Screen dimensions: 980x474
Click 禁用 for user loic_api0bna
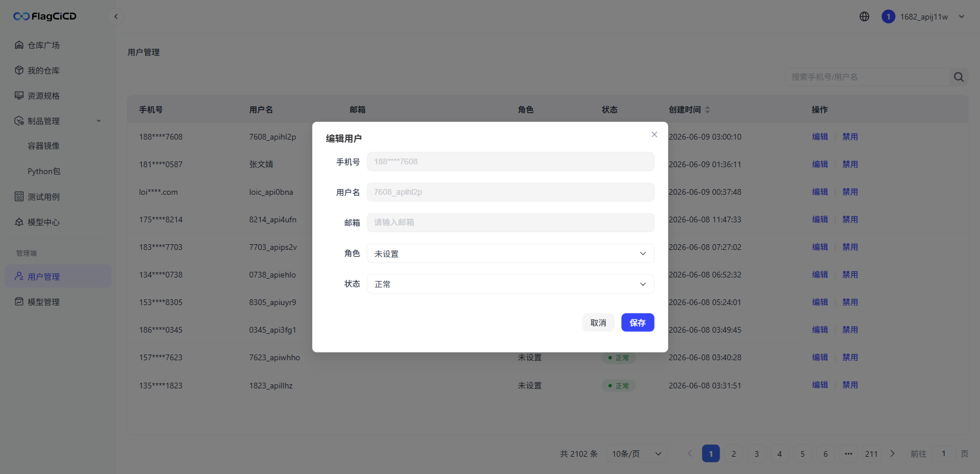pyautogui.click(x=850, y=192)
